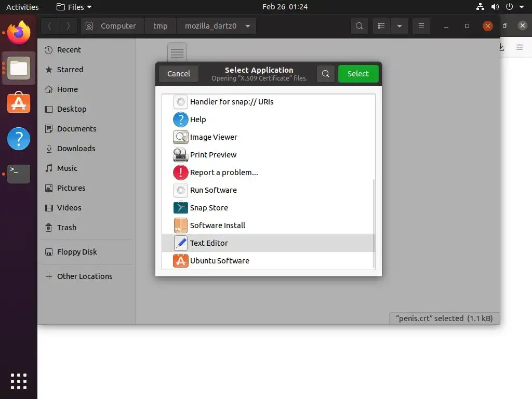Choose Handler for snap:// URIs entry
The image size is (532, 399).
[268, 102]
